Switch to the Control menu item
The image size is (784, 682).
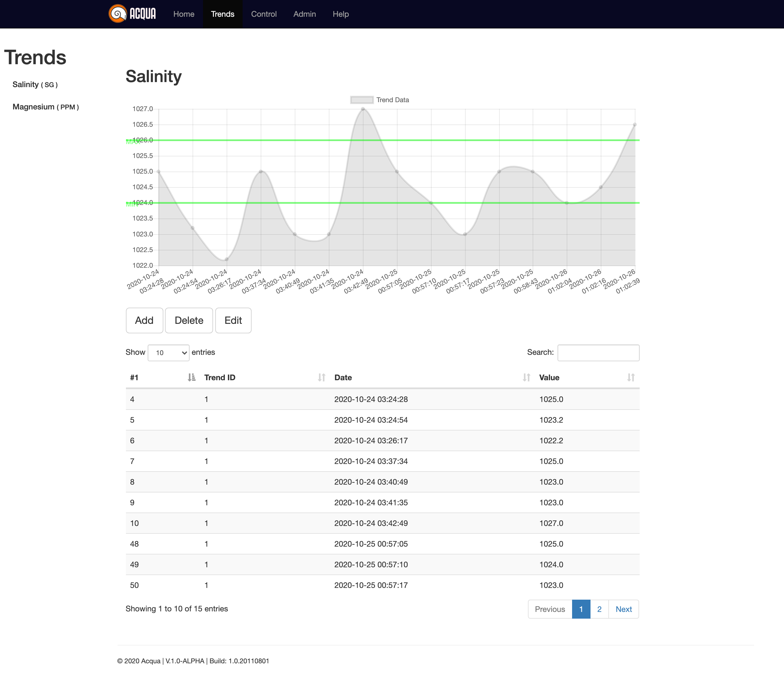264,14
